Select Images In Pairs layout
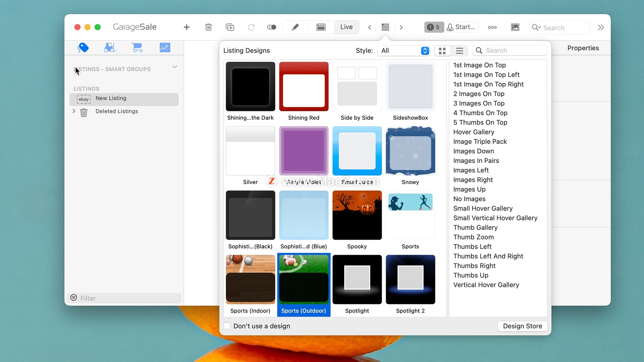The image size is (644, 362). 476,161
